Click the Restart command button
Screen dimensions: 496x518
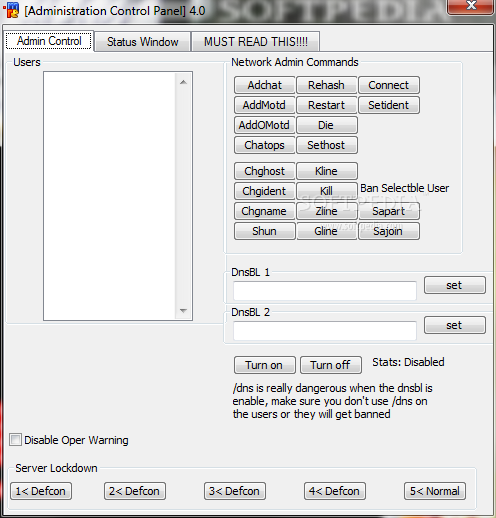pyautogui.click(x=326, y=105)
